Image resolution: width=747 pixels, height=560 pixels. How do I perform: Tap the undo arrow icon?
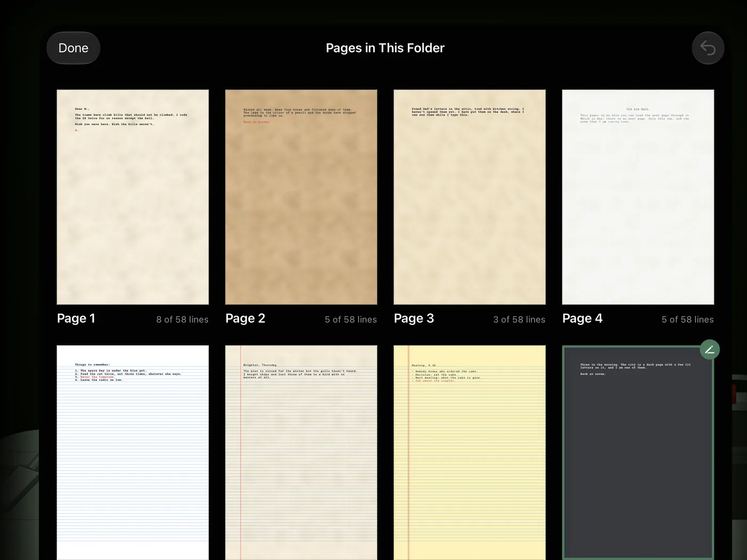[x=708, y=48]
